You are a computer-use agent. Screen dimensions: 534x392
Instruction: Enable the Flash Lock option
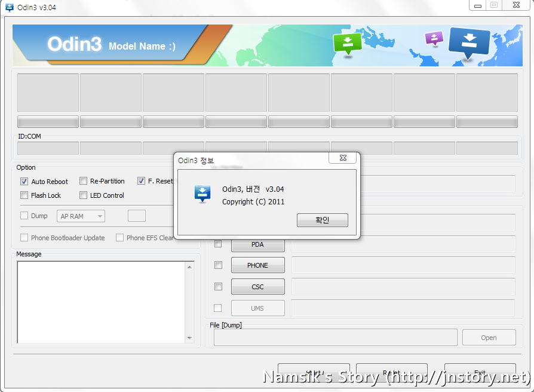click(x=24, y=195)
